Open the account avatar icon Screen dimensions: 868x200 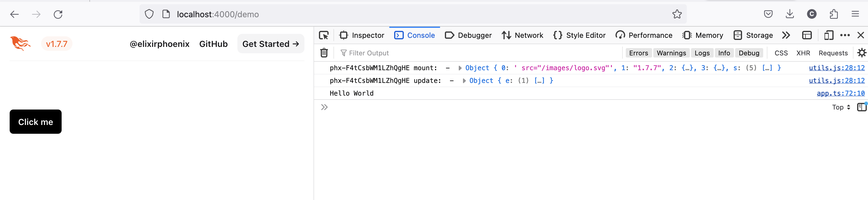(812, 14)
